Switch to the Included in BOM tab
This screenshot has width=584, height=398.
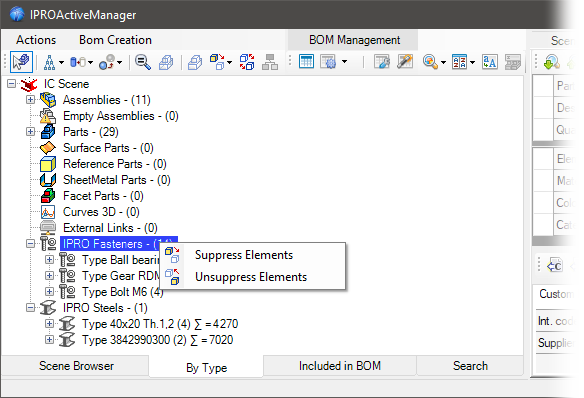coord(340,366)
